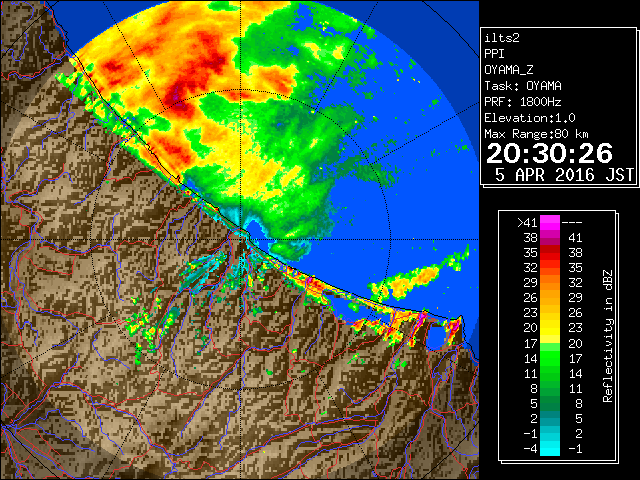The width and height of the screenshot is (640, 480).
Task: Click the '-4' legend label
Action: tap(530, 449)
